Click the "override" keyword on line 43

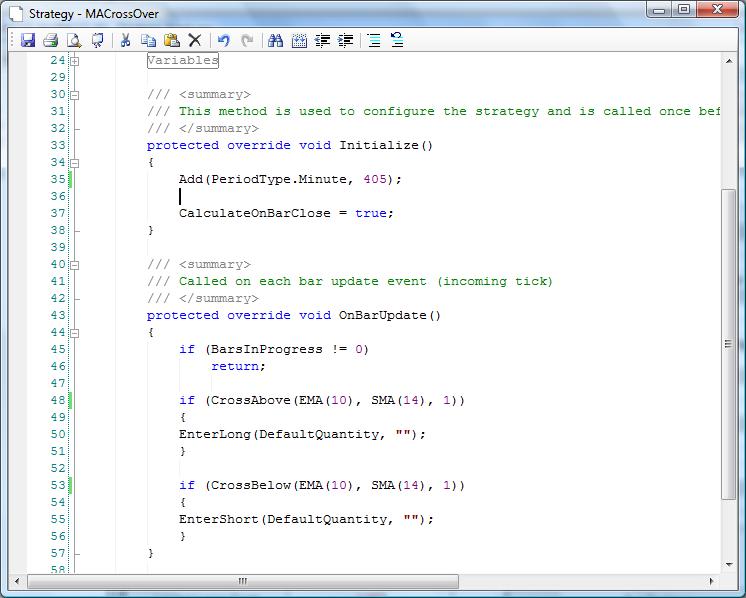pos(258,315)
